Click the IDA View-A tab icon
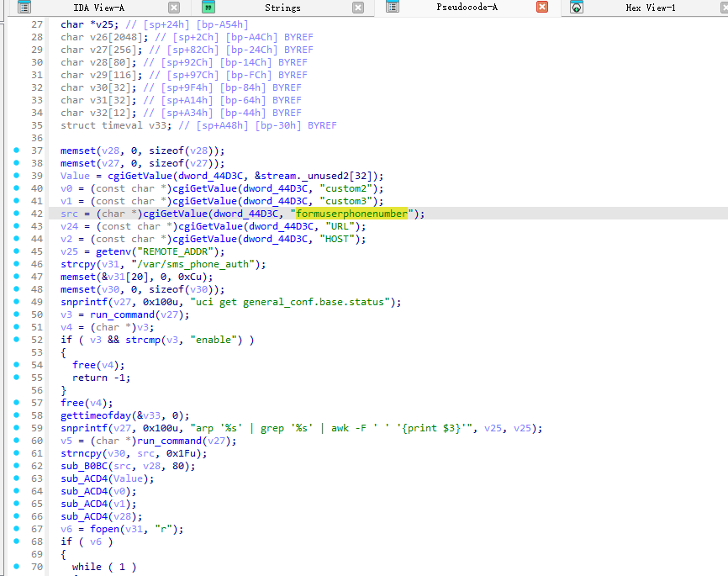This screenshot has height=576, width=728. click(24, 8)
